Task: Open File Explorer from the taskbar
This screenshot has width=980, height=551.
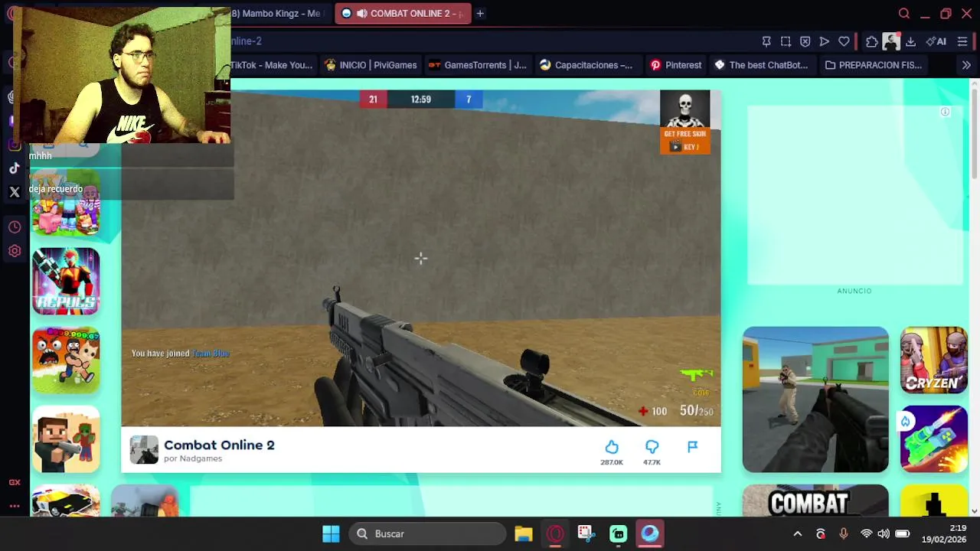Action: point(524,533)
